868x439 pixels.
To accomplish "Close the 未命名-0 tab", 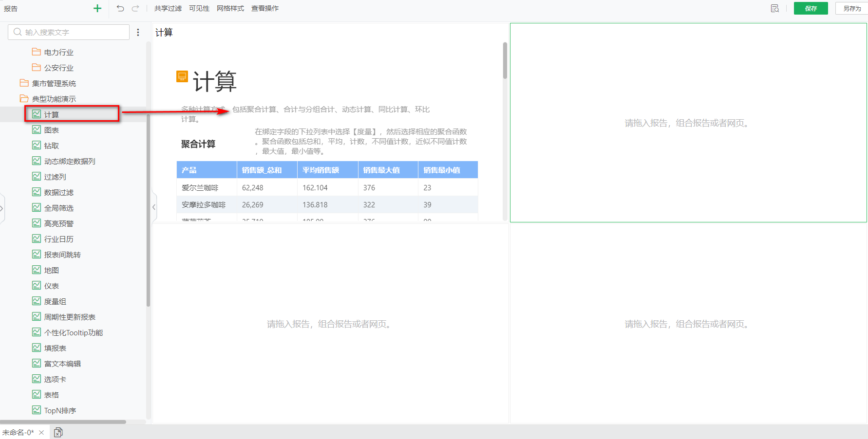I will [41, 432].
